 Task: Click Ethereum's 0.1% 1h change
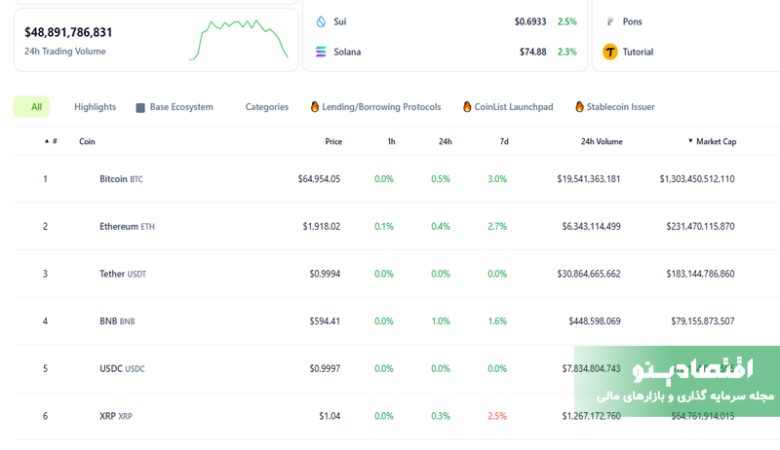point(384,226)
